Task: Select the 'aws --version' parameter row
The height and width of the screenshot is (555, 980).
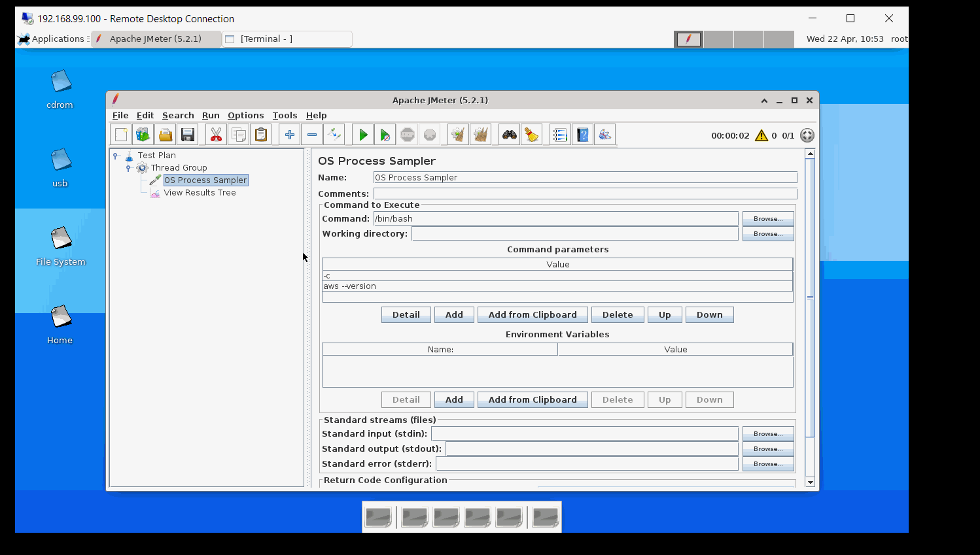Action: click(557, 286)
